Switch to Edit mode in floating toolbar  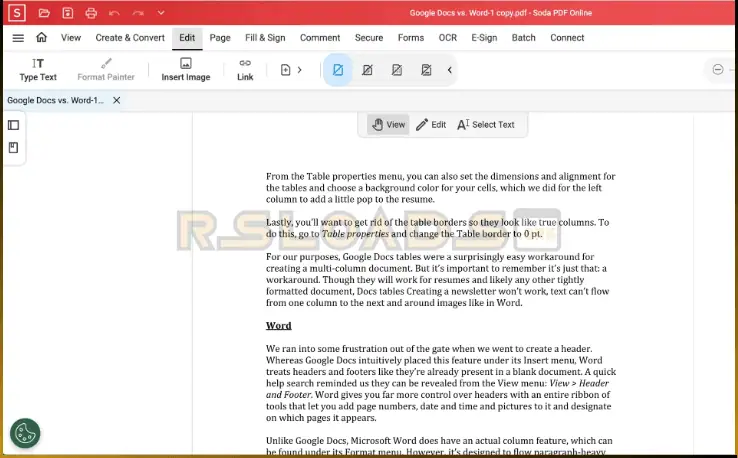tap(431, 125)
